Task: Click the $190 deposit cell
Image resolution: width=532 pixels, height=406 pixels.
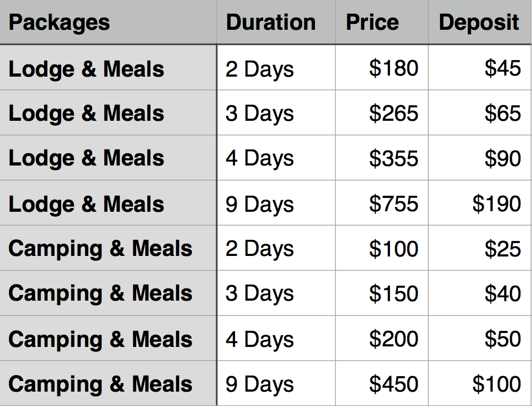Action: [480, 203]
